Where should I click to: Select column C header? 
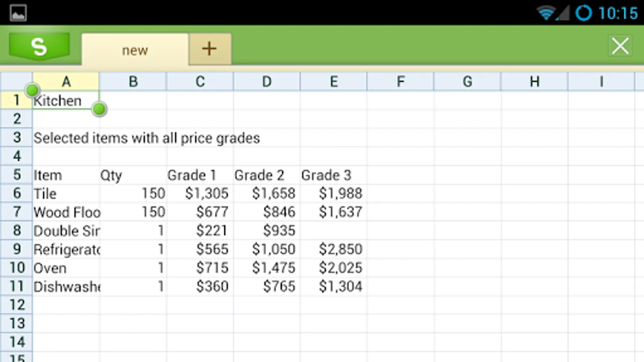[200, 82]
